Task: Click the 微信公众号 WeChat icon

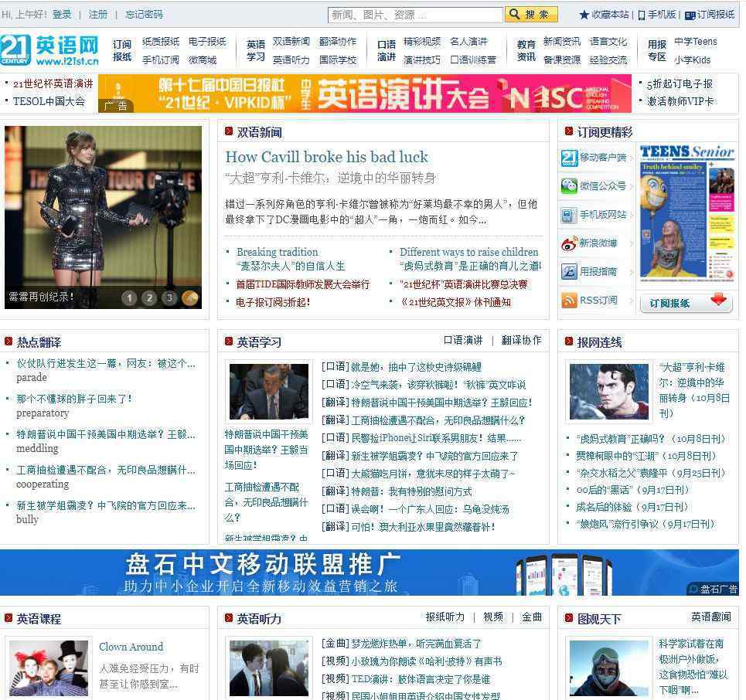Action: [x=570, y=186]
